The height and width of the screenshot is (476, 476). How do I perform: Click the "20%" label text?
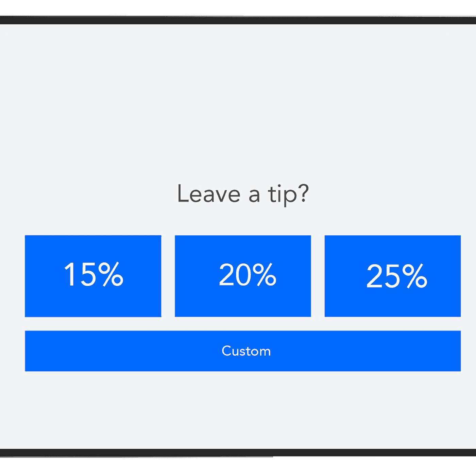click(248, 274)
